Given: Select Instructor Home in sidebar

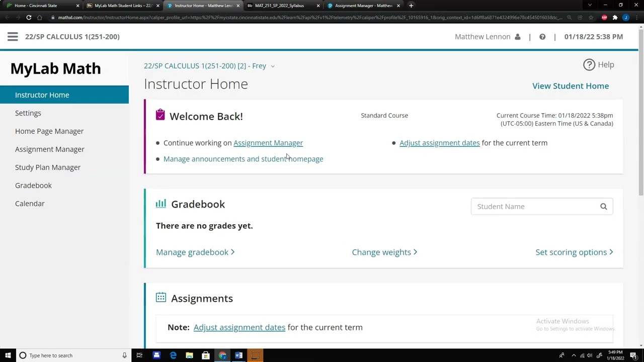Looking at the screenshot, I should click(64, 95).
